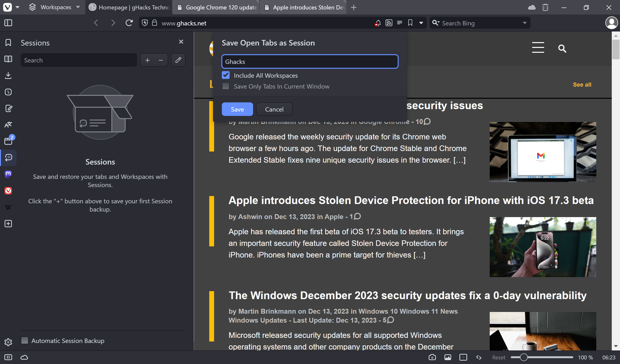
Task: Click the session name input field
Action: [310, 61]
